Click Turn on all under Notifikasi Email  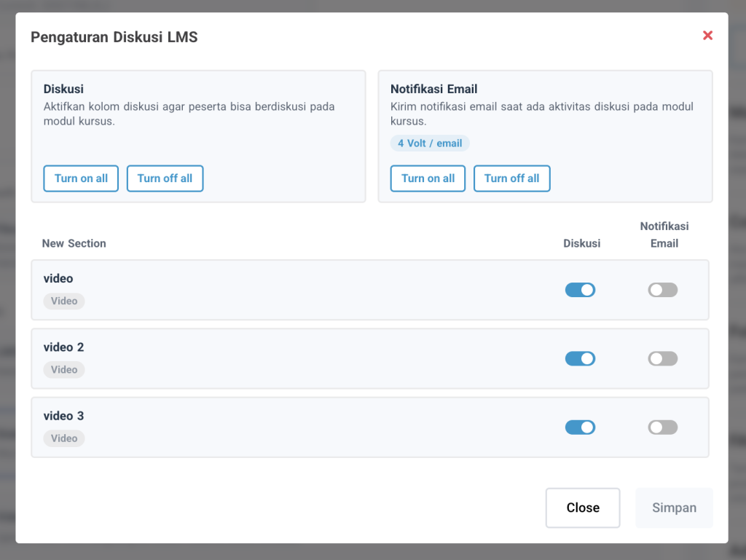(x=428, y=178)
